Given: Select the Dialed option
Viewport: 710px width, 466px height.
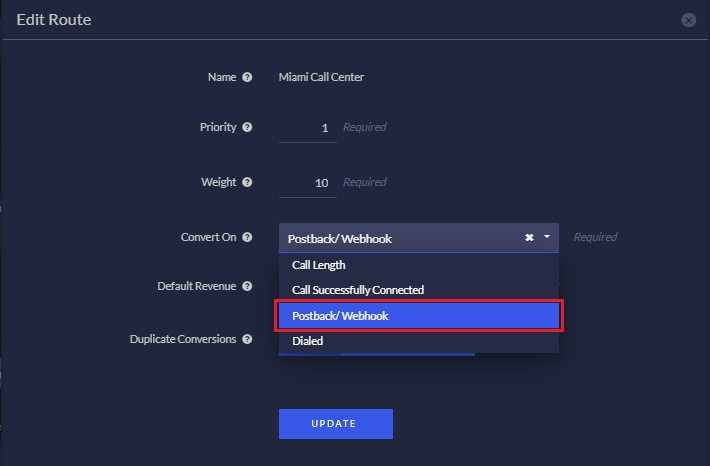Looking at the screenshot, I should (x=419, y=341).
